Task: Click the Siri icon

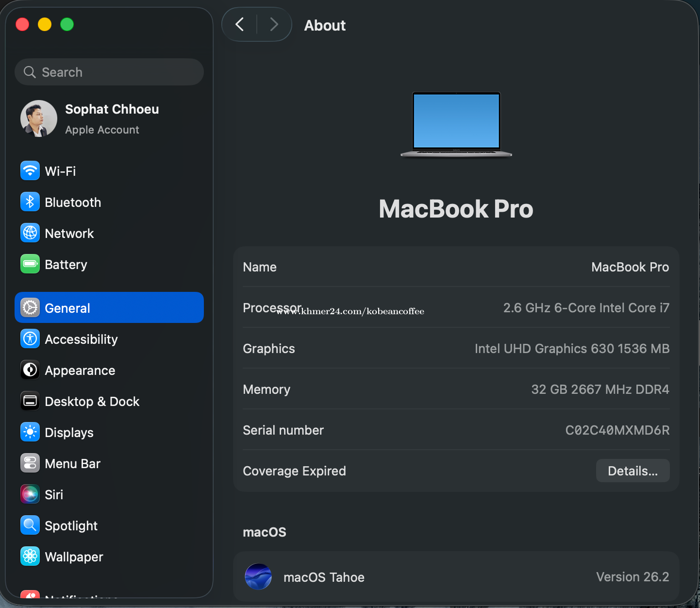Action: click(x=30, y=494)
